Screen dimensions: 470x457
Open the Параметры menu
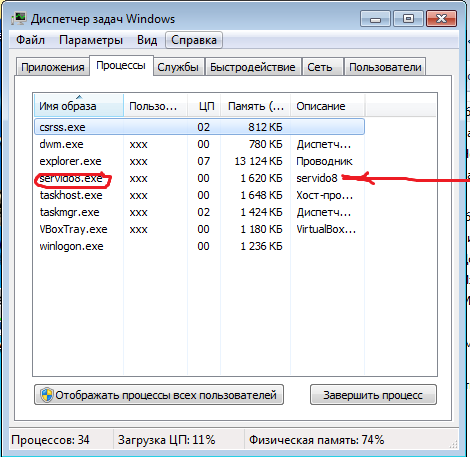click(x=91, y=40)
